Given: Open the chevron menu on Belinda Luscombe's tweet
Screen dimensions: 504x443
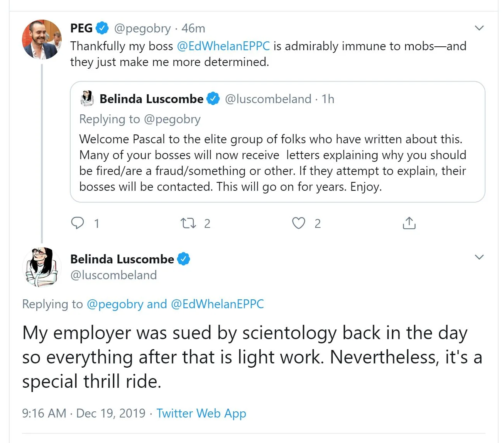Looking at the screenshot, I should (479, 257).
